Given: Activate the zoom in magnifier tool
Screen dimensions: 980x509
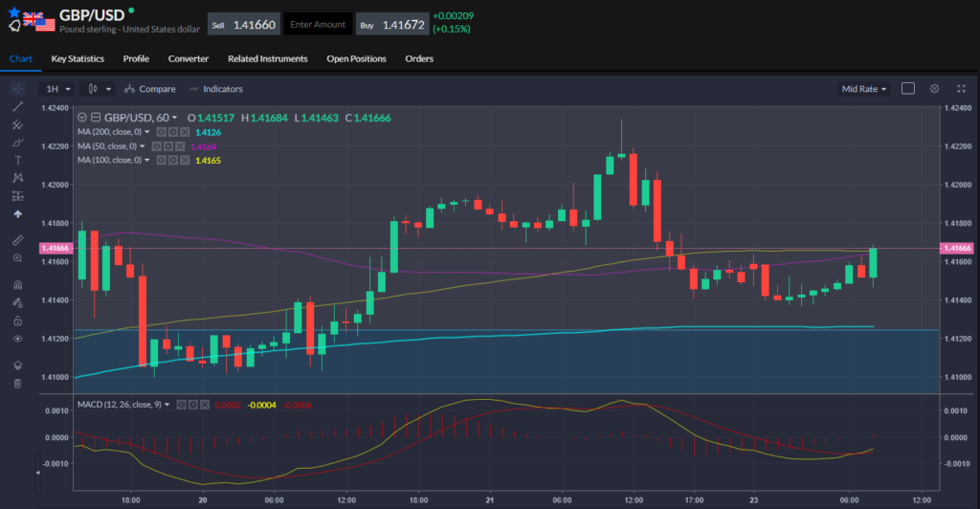Looking at the screenshot, I should pyautogui.click(x=17, y=257).
